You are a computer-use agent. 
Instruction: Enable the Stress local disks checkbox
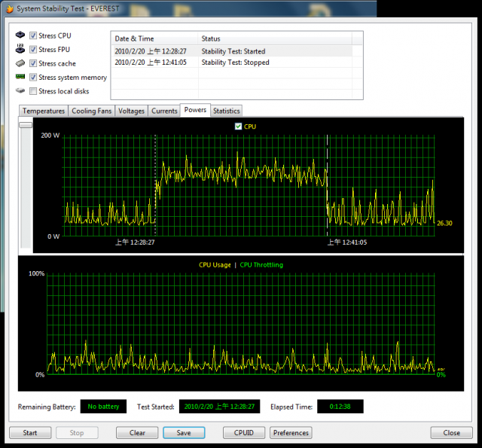[33, 91]
